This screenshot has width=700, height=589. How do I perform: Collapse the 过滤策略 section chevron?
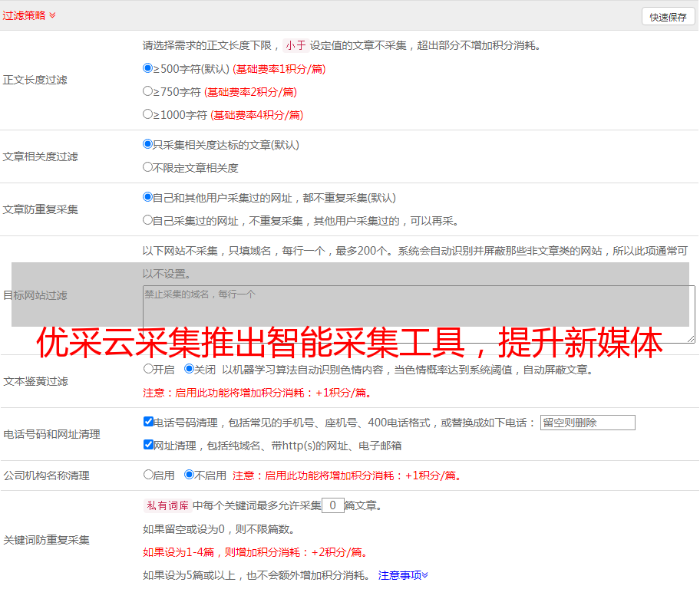[x=52, y=15]
